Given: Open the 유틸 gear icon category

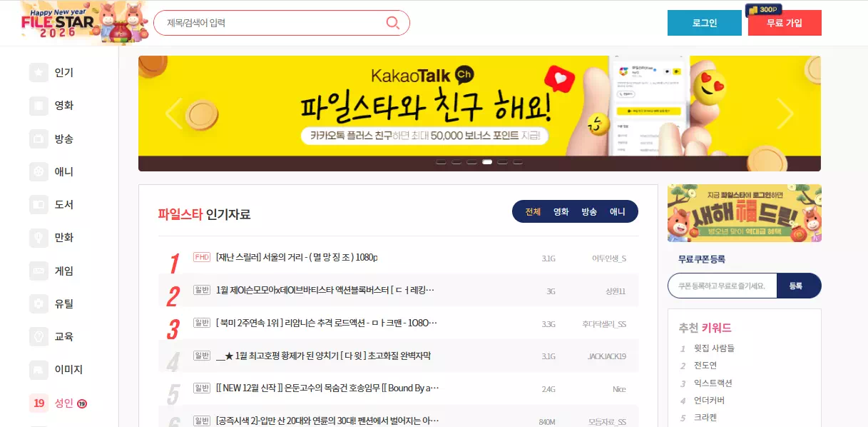Looking at the screenshot, I should click(39, 303).
